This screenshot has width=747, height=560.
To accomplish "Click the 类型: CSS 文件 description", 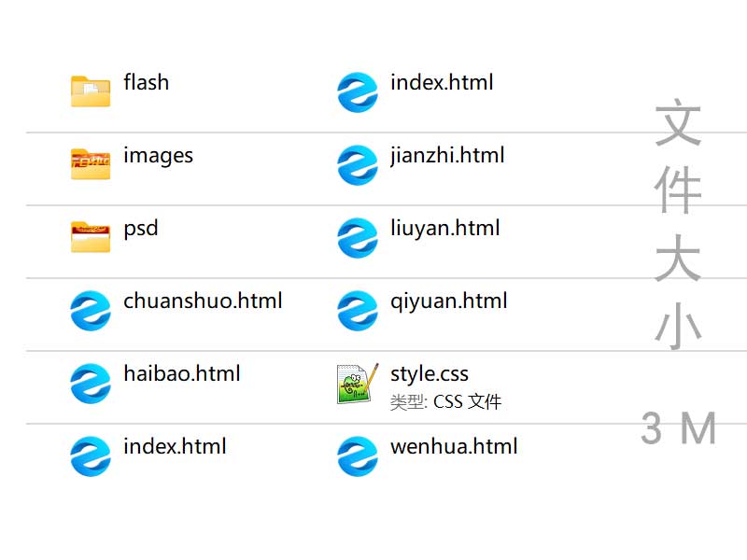I will (445, 401).
